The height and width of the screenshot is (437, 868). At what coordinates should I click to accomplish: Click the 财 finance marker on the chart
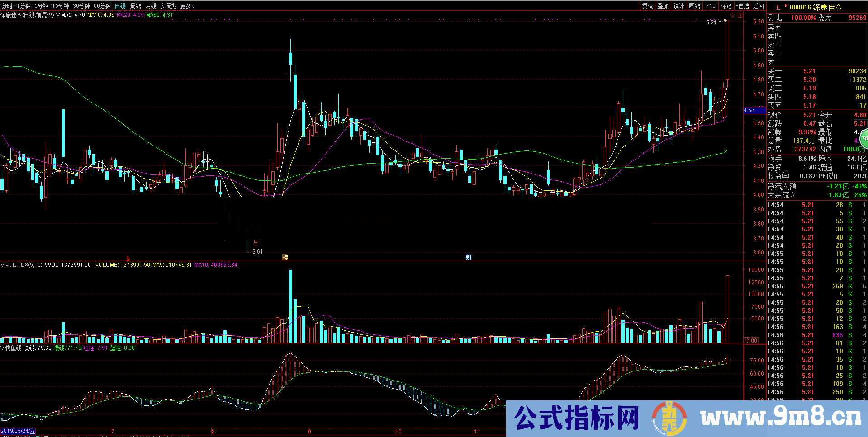[469, 258]
